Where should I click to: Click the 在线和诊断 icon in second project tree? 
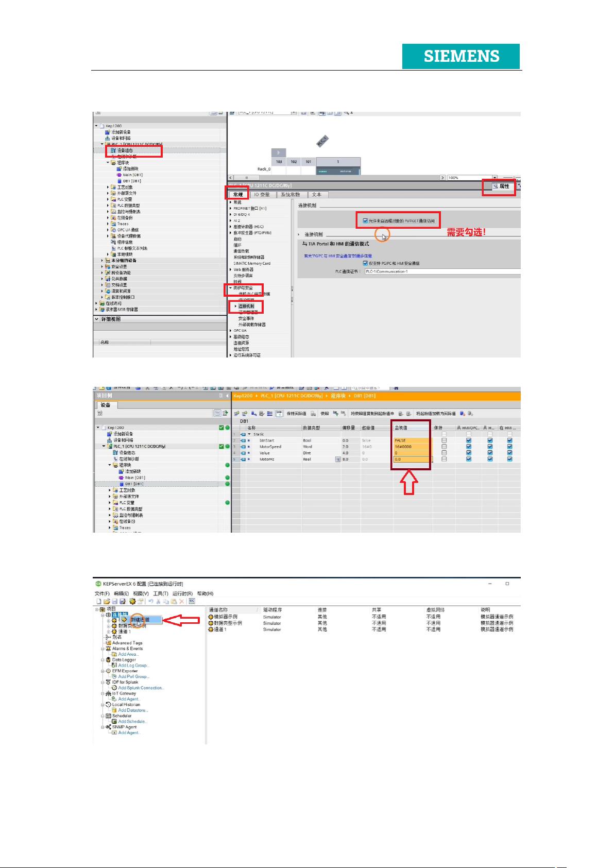coord(115,459)
